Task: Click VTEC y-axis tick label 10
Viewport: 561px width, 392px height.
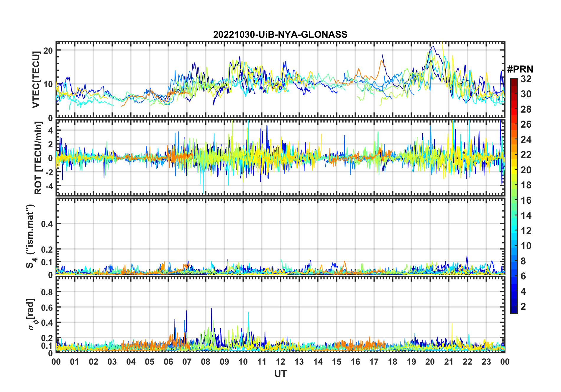Action: click(48, 85)
